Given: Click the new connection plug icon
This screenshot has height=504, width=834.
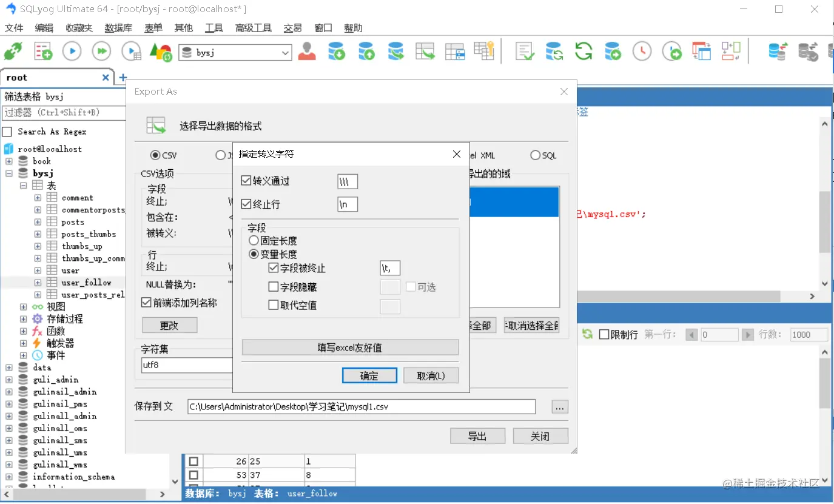Looking at the screenshot, I should (x=13, y=52).
